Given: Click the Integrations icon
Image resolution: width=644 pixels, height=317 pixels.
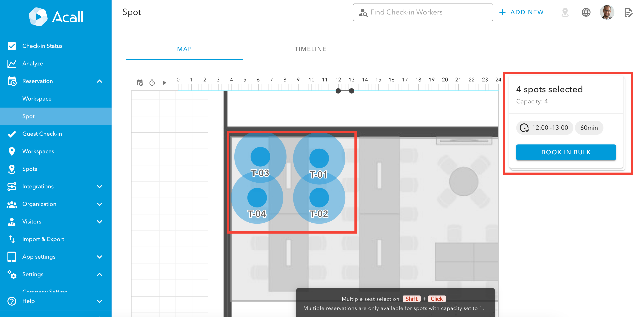Looking at the screenshot, I should click(12, 187).
